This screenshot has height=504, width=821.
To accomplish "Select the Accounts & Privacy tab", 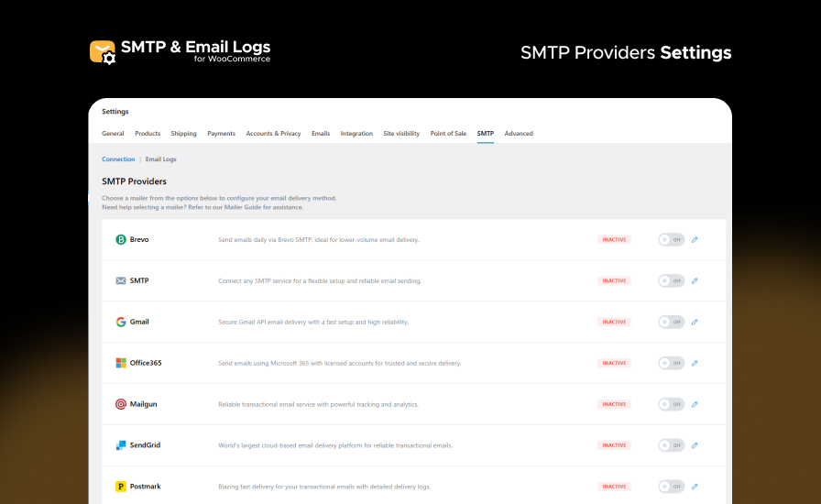I will click(x=273, y=134).
